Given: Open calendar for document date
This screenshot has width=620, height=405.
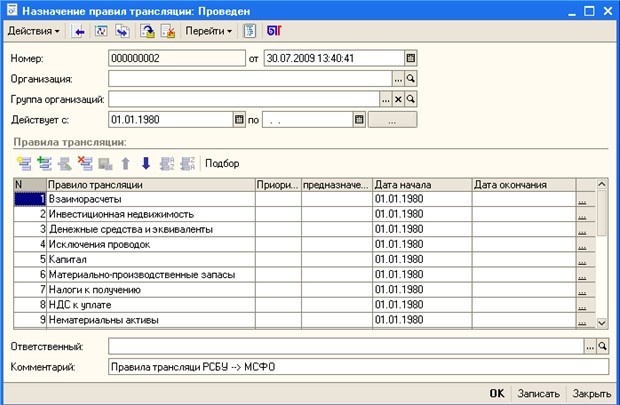Looking at the screenshot, I should [x=411, y=58].
